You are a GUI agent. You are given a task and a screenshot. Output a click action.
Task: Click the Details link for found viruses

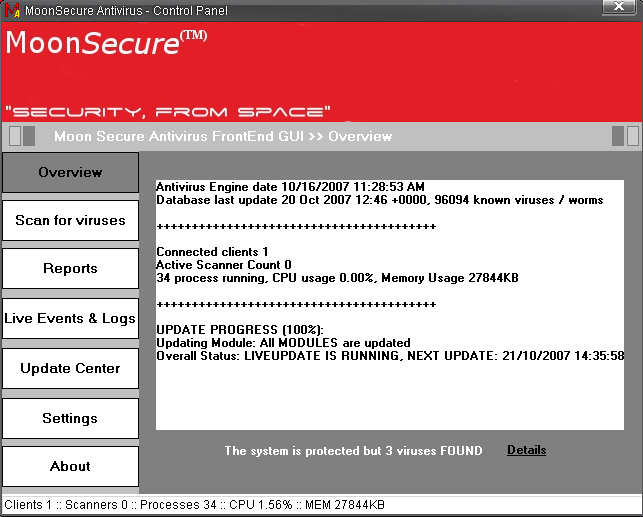coord(527,450)
